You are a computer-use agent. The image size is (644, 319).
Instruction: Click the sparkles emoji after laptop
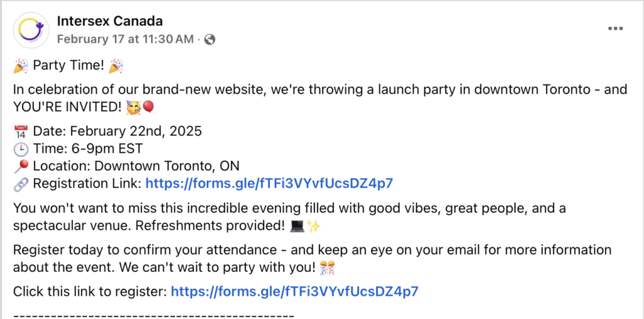313,227
